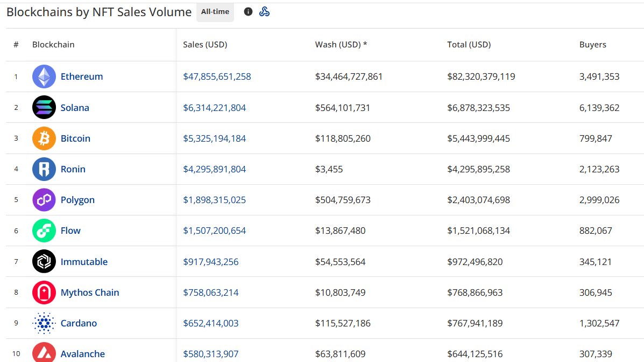Click the Cardano logo icon

click(x=44, y=323)
